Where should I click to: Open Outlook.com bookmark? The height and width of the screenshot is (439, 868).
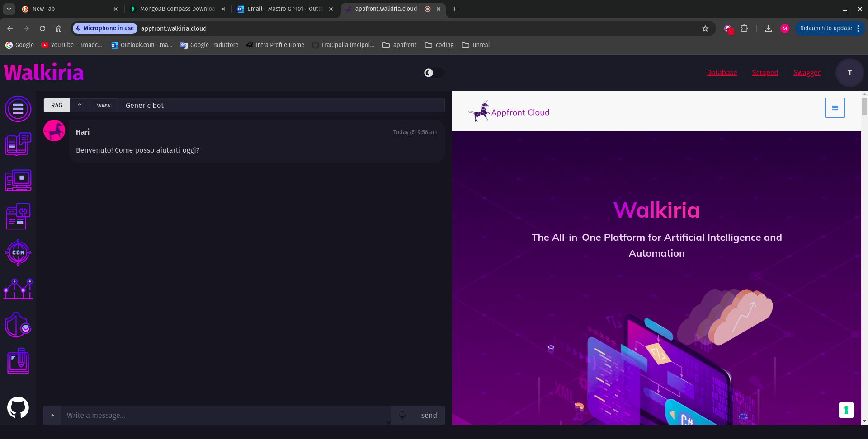click(142, 45)
